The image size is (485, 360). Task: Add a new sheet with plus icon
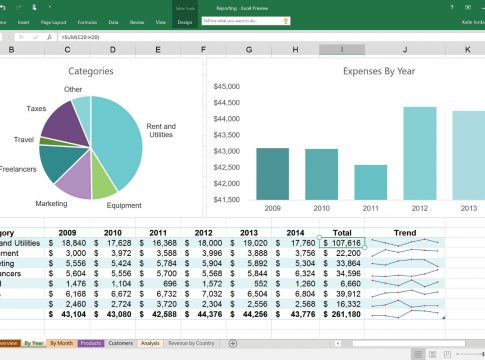pyautogui.click(x=233, y=343)
